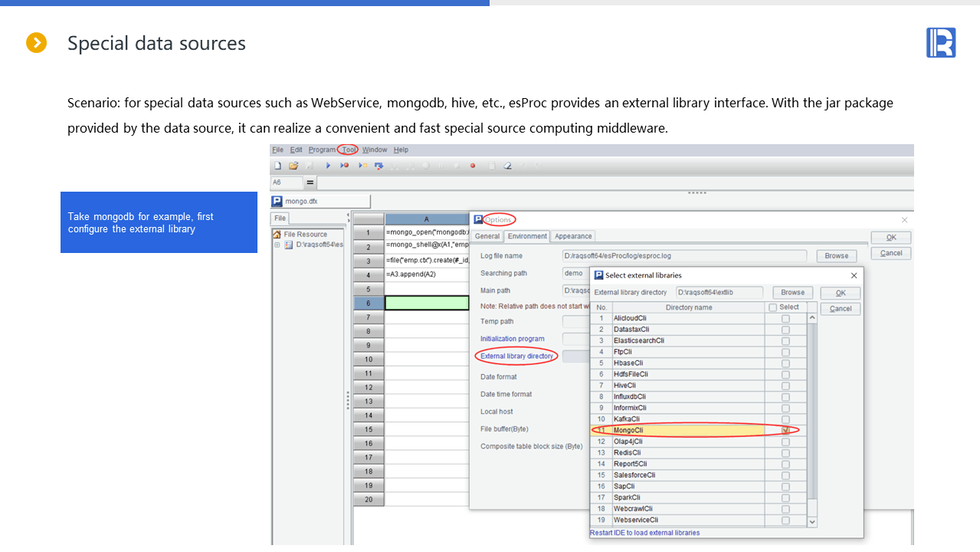Click the blue R logo top right
The image size is (980, 552).
pyautogui.click(x=940, y=42)
